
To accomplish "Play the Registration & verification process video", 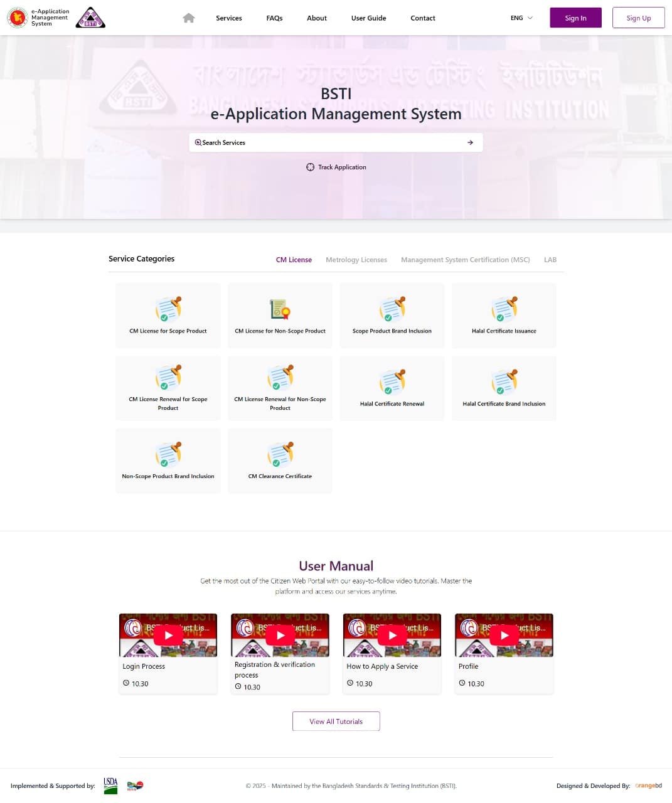I will pyautogui.click(x=279, y=635).
